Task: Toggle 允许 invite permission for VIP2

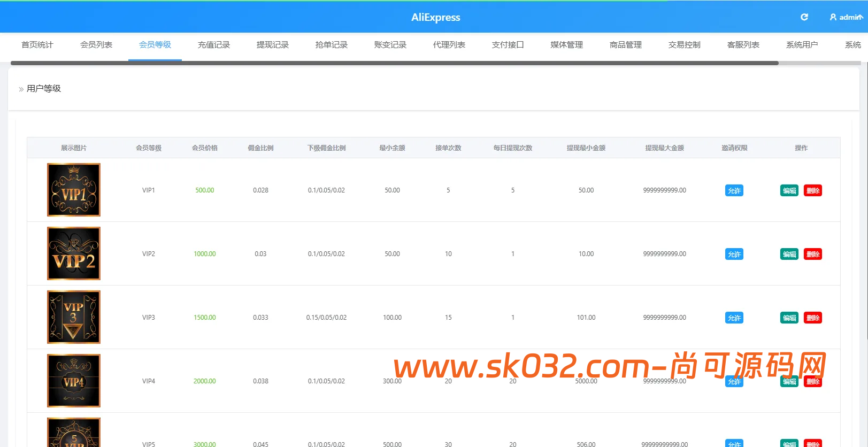Action: (x=734, y=254)
